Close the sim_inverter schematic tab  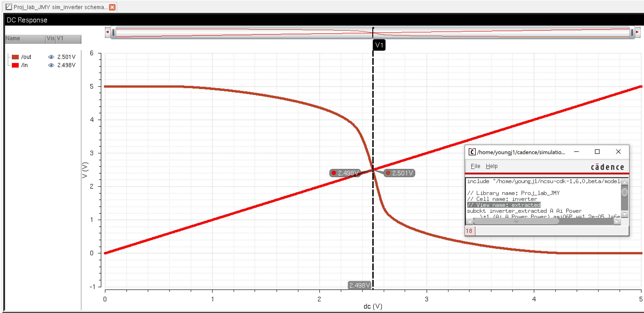(112, 7)
